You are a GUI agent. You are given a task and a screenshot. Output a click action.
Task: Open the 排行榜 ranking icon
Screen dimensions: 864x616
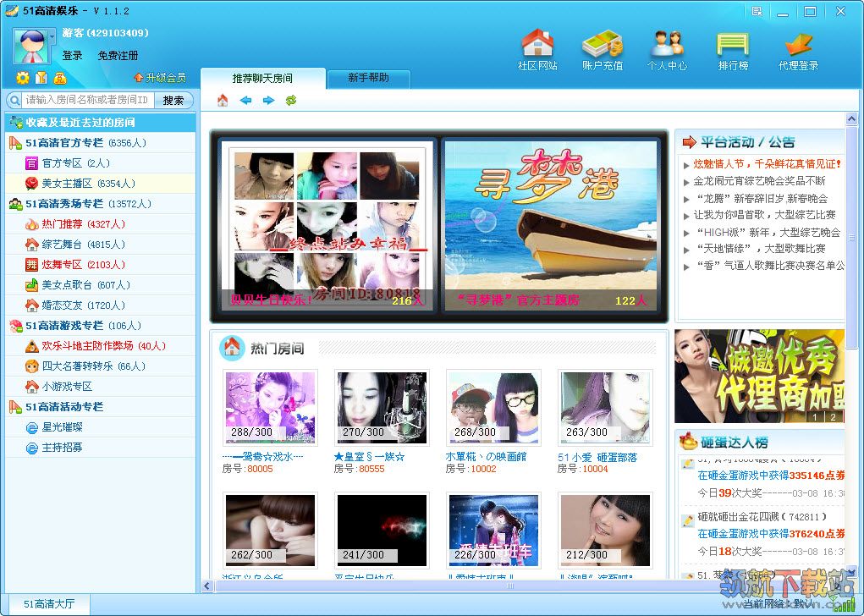(x=733, y=44)
